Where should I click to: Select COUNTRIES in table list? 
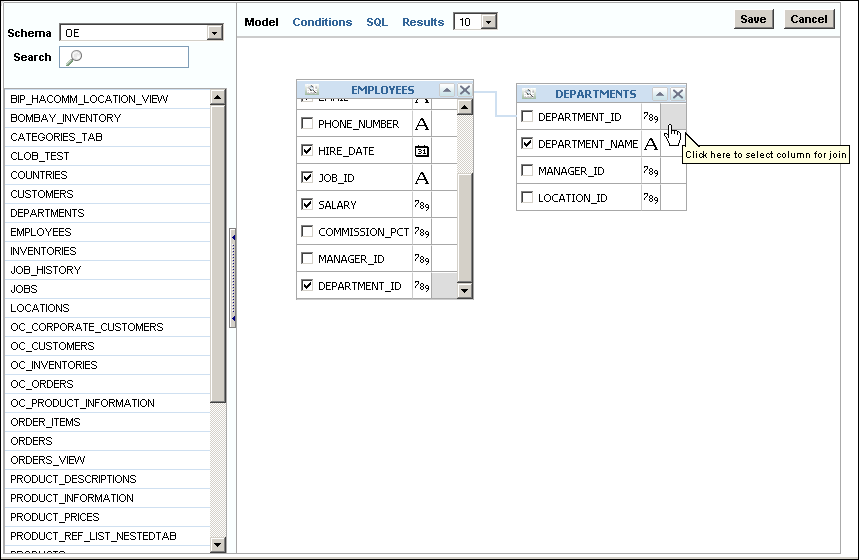[x=107, y=175]
